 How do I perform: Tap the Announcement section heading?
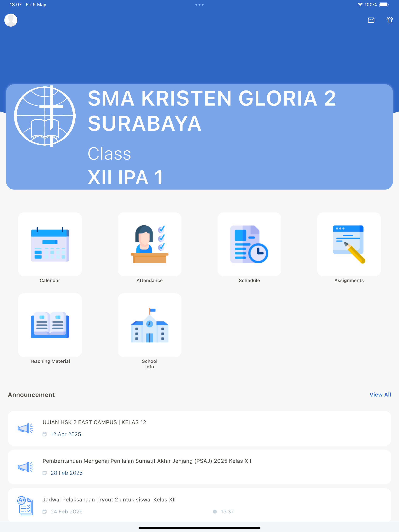(x=31, y=395)
